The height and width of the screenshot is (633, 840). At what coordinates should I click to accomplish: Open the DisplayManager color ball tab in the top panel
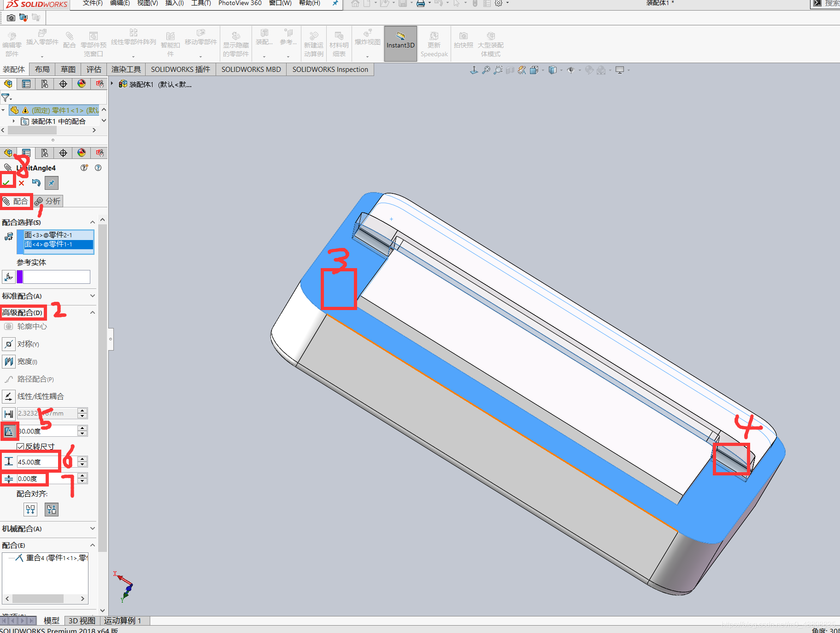(82, 84)
